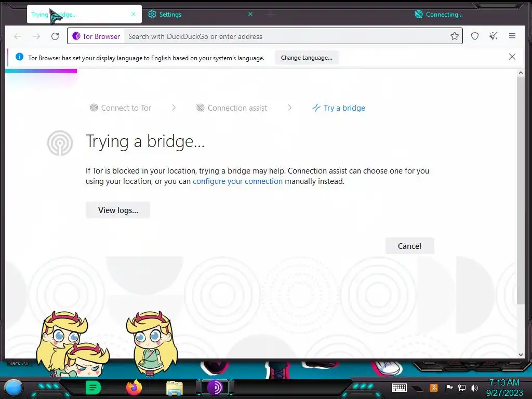Click the Trying a bridge heading text
The width and height of the screenshot is (532, 399).
coord(145,141)
